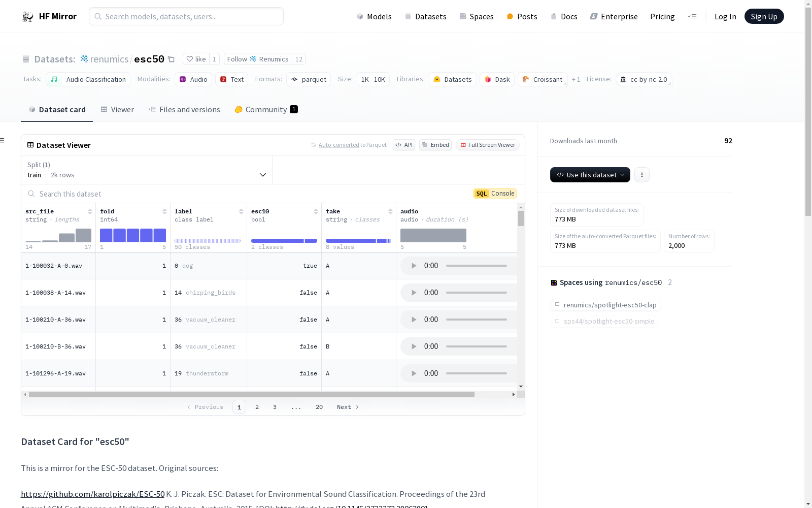The height and width of the screenshot is (508, 812).
Task: Copy dataset name with copy icon
Action: coord(172,59)
